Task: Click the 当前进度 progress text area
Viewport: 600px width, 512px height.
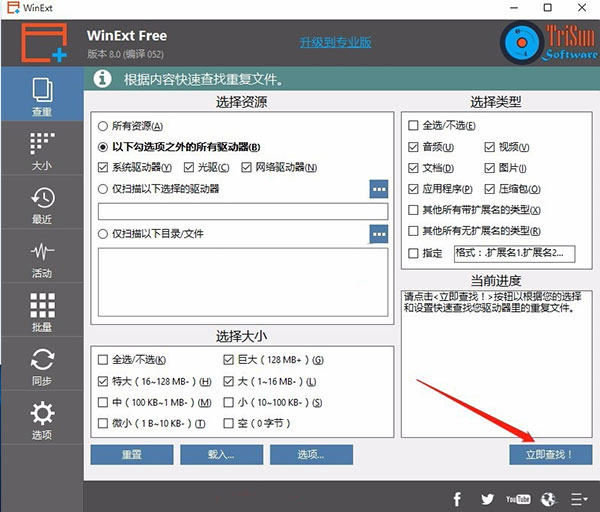Action: (x=497, y=364)
